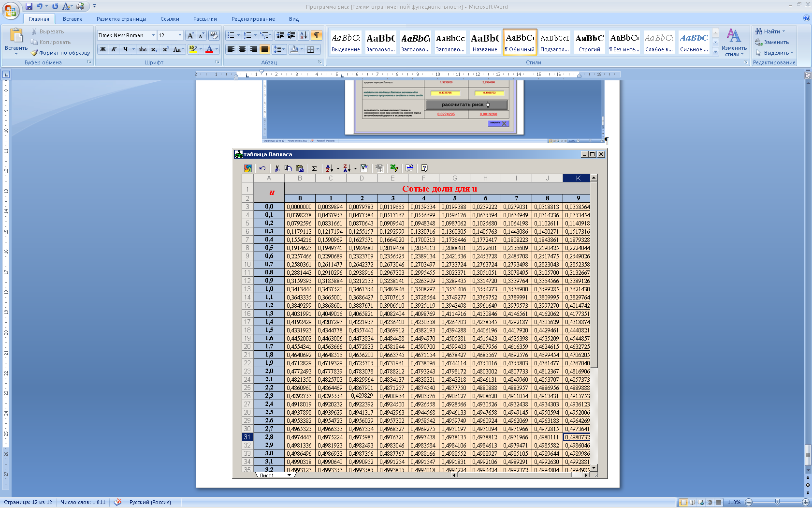Select column header G in the spreadsheet
This screenshot has width=812, height=508.
click(x=454, y=178)
